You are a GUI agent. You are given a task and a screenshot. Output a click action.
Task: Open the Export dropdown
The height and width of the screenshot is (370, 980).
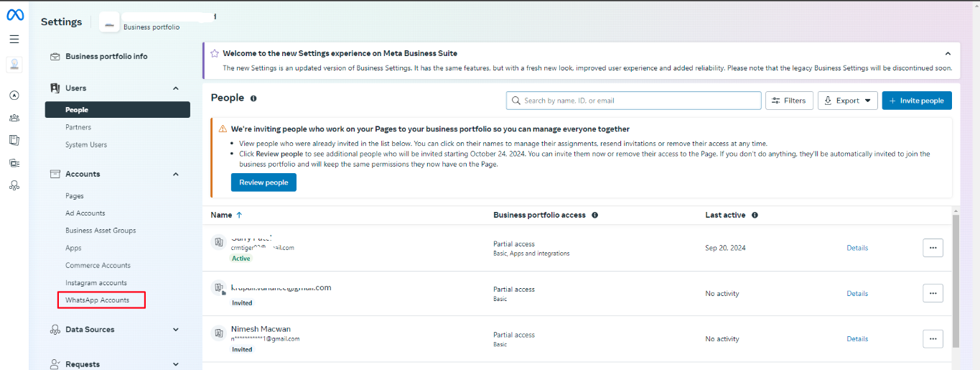click(x=848, y=101)
